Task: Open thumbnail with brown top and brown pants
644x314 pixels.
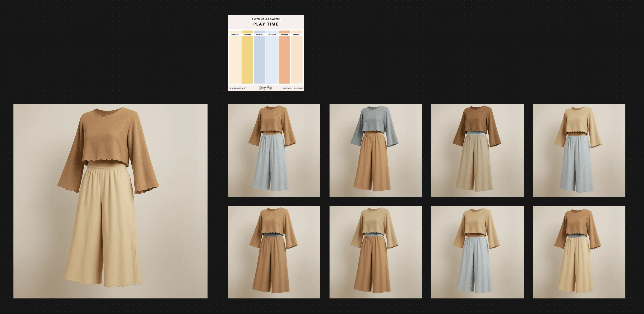Action: click(274, 252)
